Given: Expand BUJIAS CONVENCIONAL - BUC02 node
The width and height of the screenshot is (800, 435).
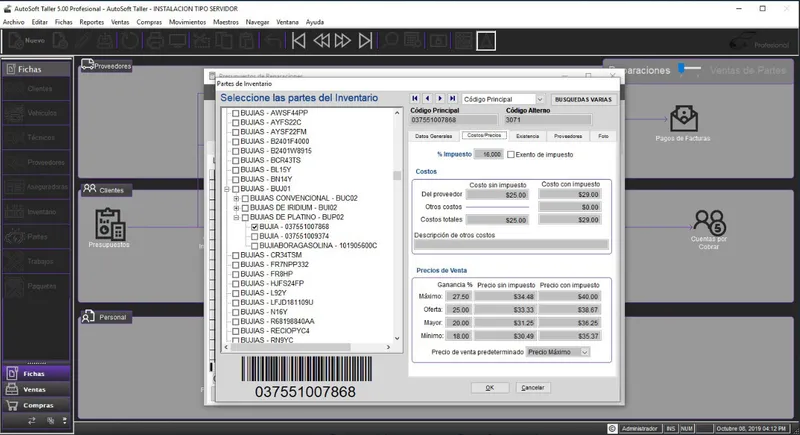Looking at the screenshot, I should coord(236,198).
